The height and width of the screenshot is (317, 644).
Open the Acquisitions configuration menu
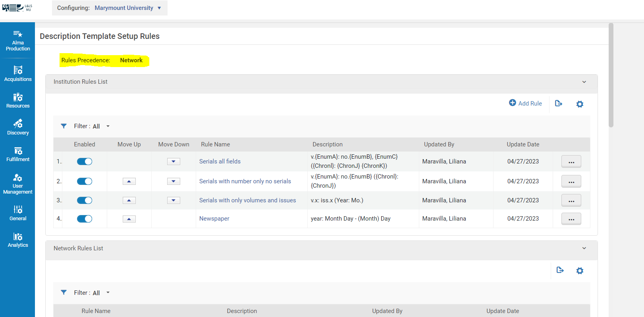pyautogui.click(x=17, y=74)
